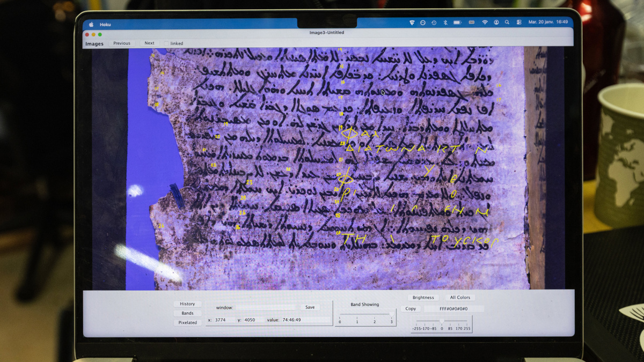Click the Image3-Untitled window title
Viewport: 644px width, 362px height.
327,33
